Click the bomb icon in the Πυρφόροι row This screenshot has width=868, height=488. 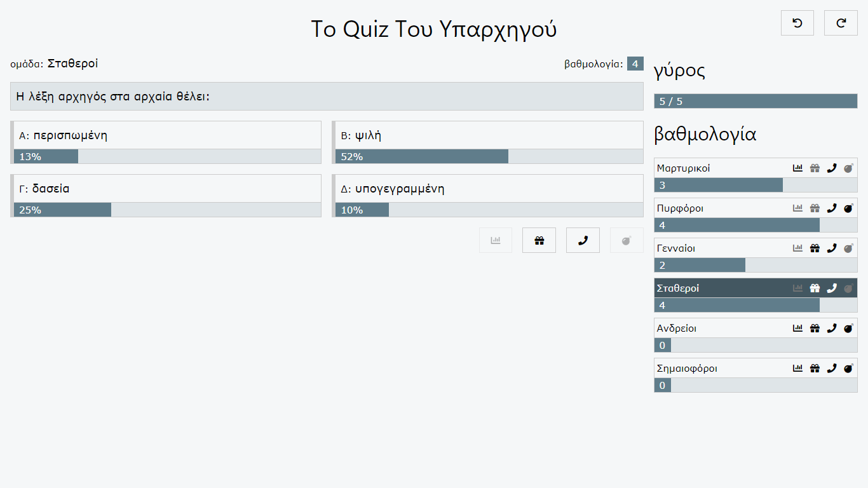(848, 208)
